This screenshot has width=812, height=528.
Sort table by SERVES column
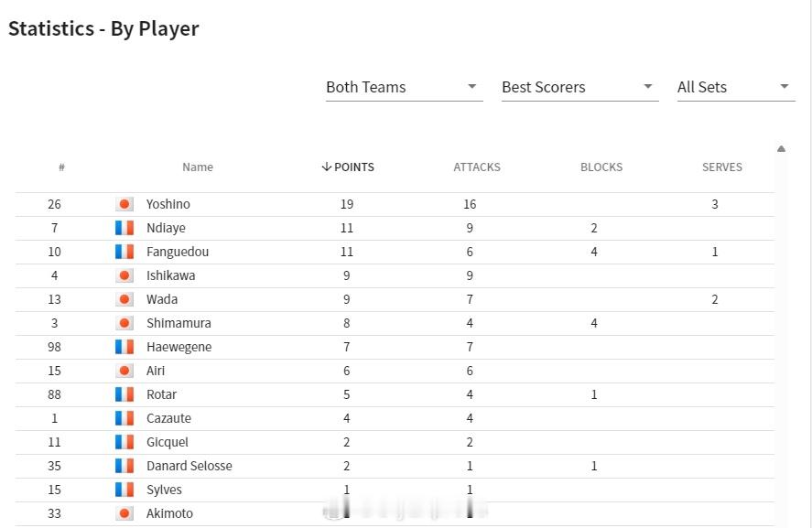click(722, 167)
